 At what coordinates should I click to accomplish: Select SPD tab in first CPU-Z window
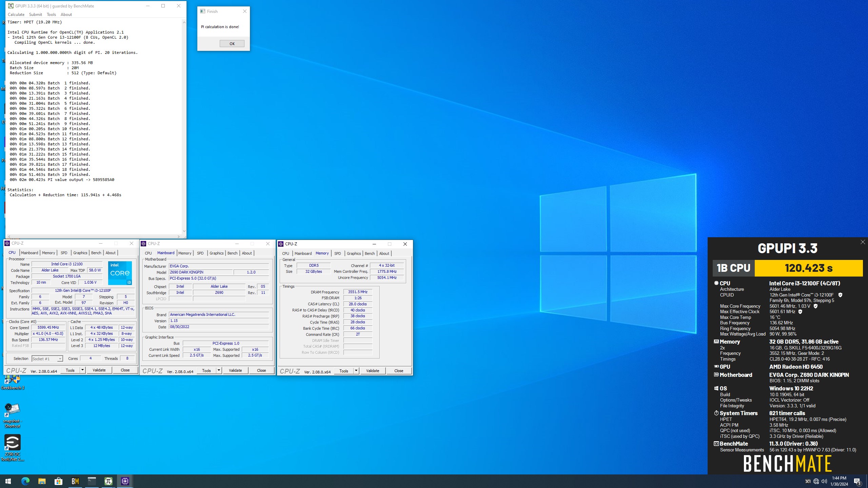click(64, 252)
